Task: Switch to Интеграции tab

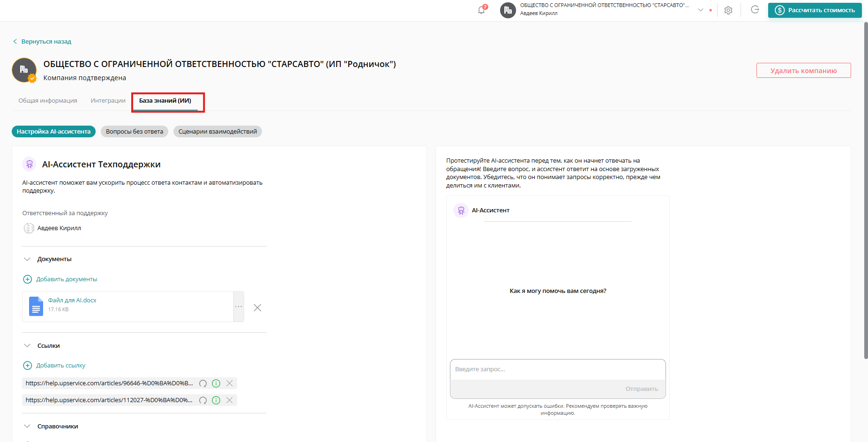Action: point(108,101)
